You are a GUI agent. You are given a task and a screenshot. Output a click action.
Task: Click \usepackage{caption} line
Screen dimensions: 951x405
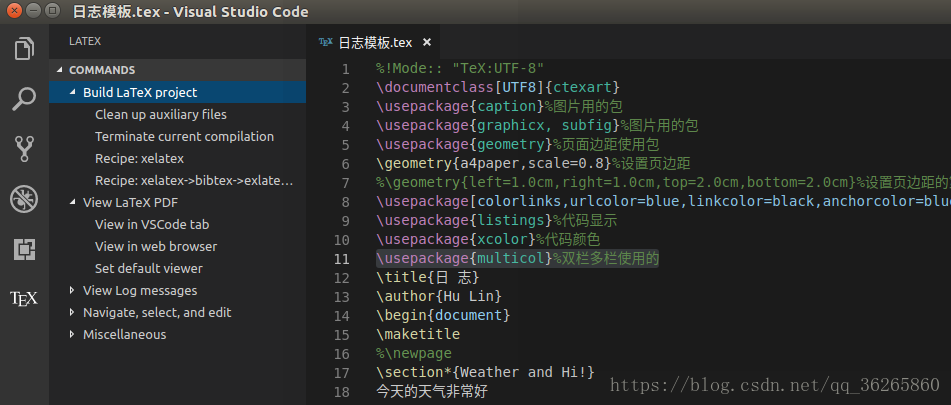coord(499,107)
